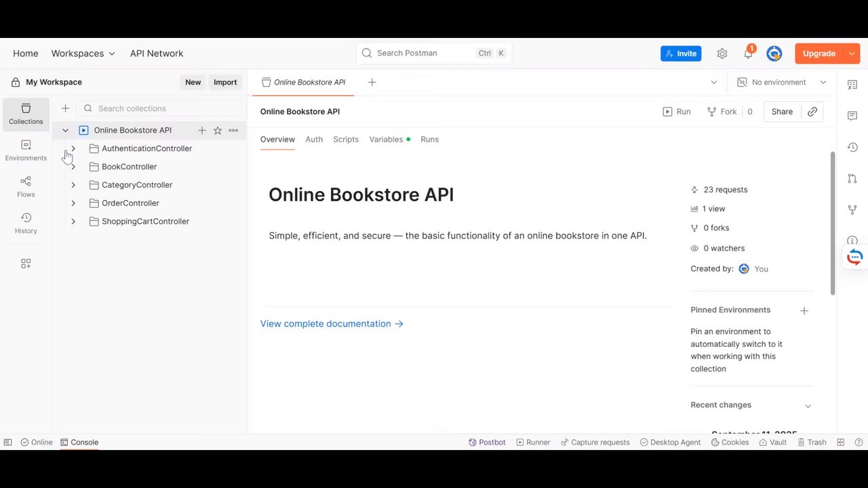Collapse the Online Bookstore API collection
868x488 pixels.
coord(65,130)
